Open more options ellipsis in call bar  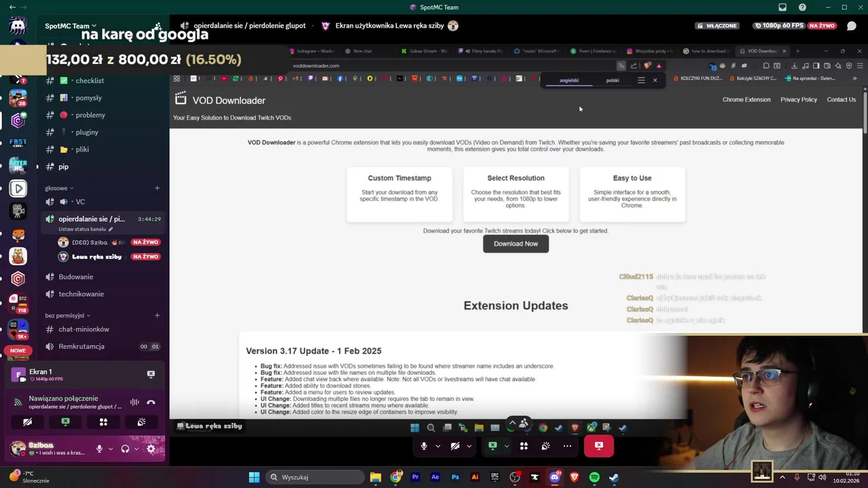pyautogui.click(x=567, y=446)
